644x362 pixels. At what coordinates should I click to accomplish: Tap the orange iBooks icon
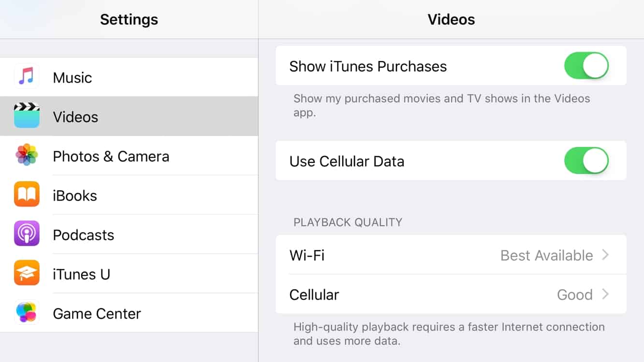click(x=27, y=195)
